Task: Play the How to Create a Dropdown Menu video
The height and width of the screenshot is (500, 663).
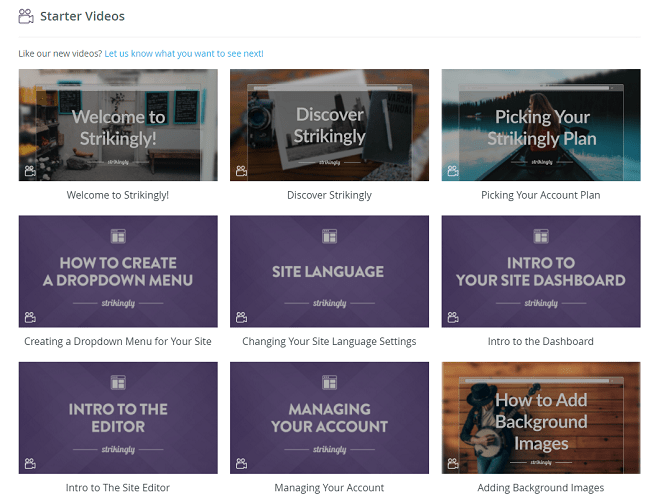Action: pyautogui.click(x=118, y=271)
